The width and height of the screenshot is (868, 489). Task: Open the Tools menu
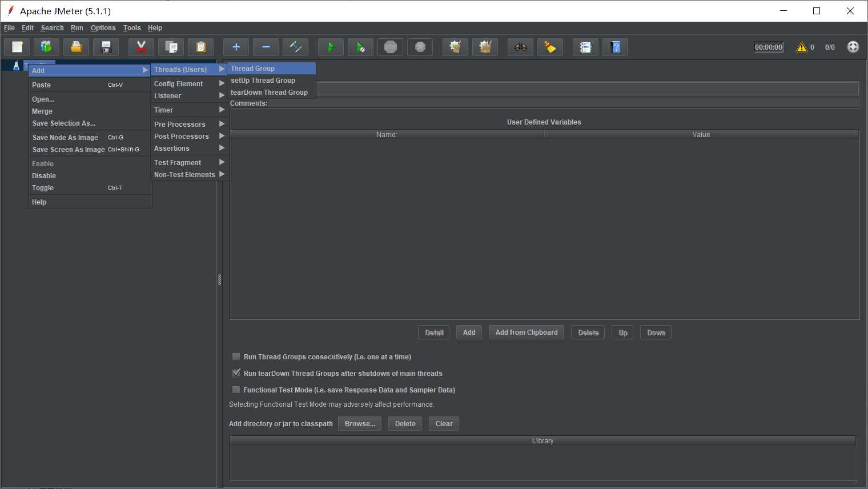pos(132,27)
